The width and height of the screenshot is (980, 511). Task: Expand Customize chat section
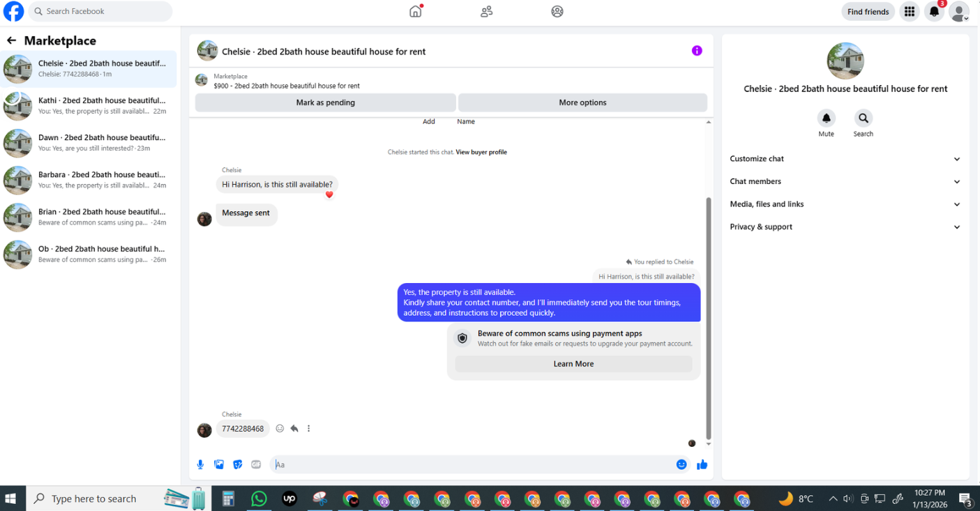tap(845, 159)
